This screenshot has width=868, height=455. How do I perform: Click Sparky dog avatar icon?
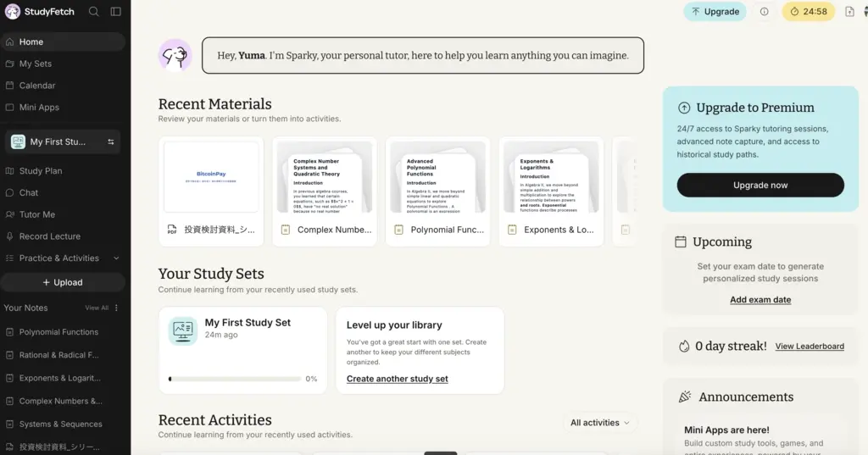[175, 55]
